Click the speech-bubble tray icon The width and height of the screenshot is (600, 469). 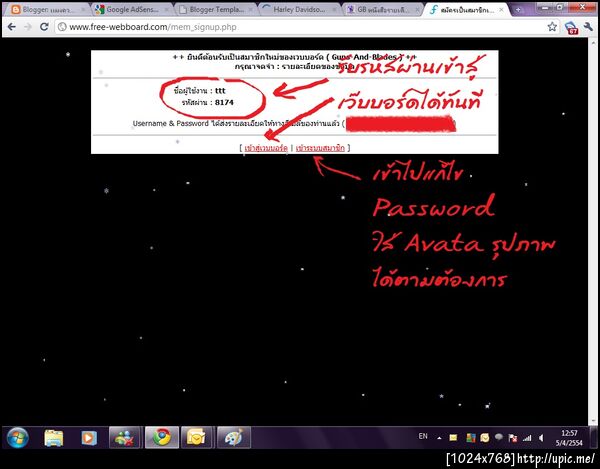click(x=499, y=437)
